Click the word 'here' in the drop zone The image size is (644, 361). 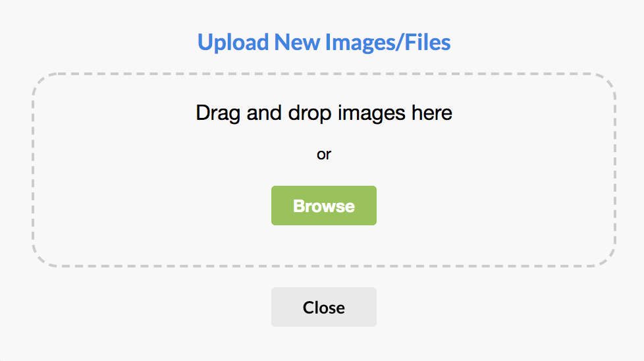tap(432, 113)
